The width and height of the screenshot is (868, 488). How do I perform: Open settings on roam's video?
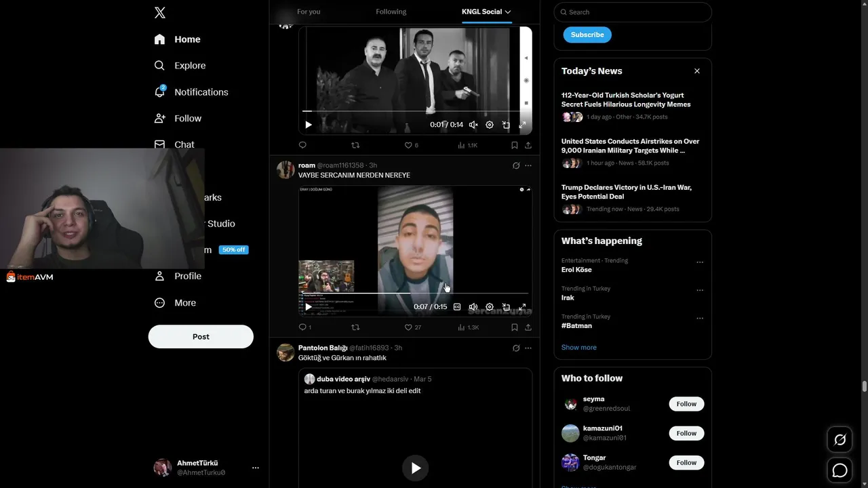point(490,307)
